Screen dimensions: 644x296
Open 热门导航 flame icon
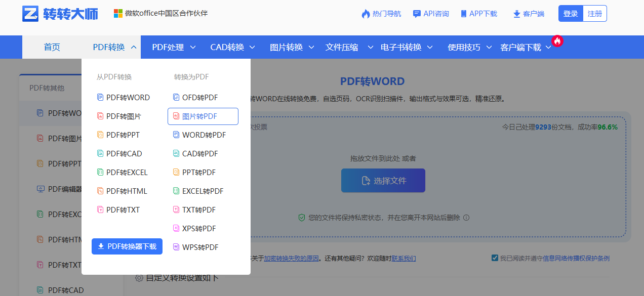[x=366, y=14]
